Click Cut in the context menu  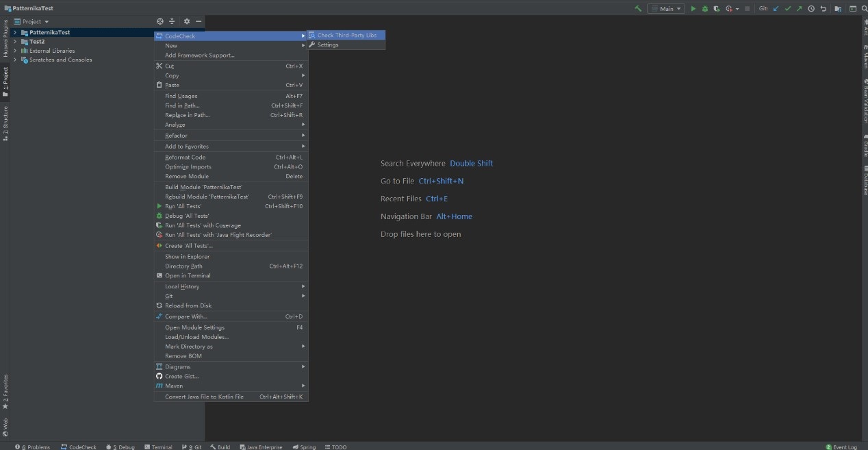tap(231, 66)
